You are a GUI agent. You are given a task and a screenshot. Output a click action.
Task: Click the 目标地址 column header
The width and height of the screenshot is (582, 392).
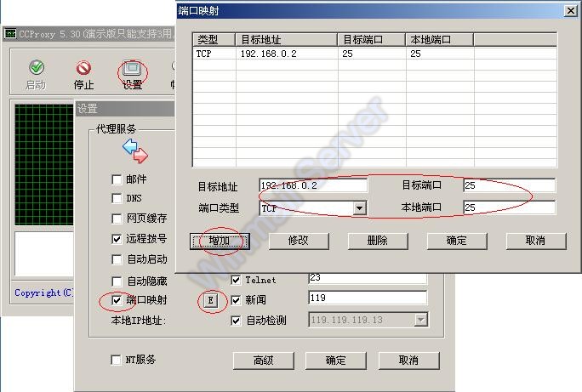click(286, 40)
